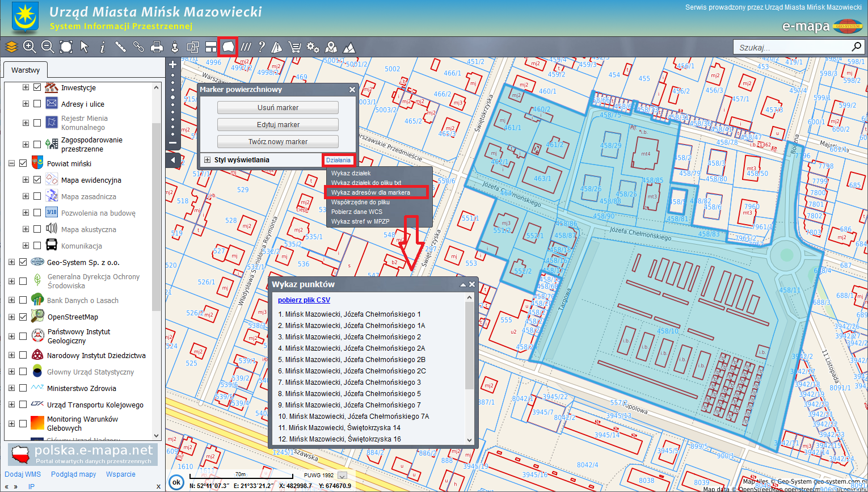Select the zoom in magnifier tool
This screenshot has width=868, height=492.
[x=30, y=47]
